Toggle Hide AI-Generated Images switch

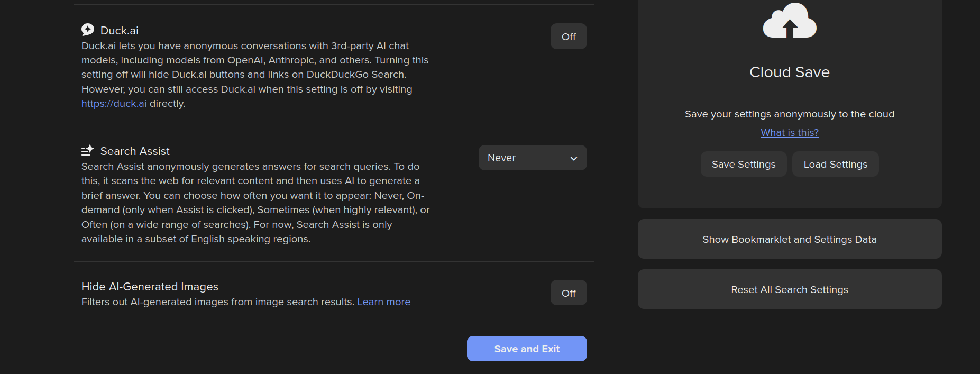(x=569, y=293)
